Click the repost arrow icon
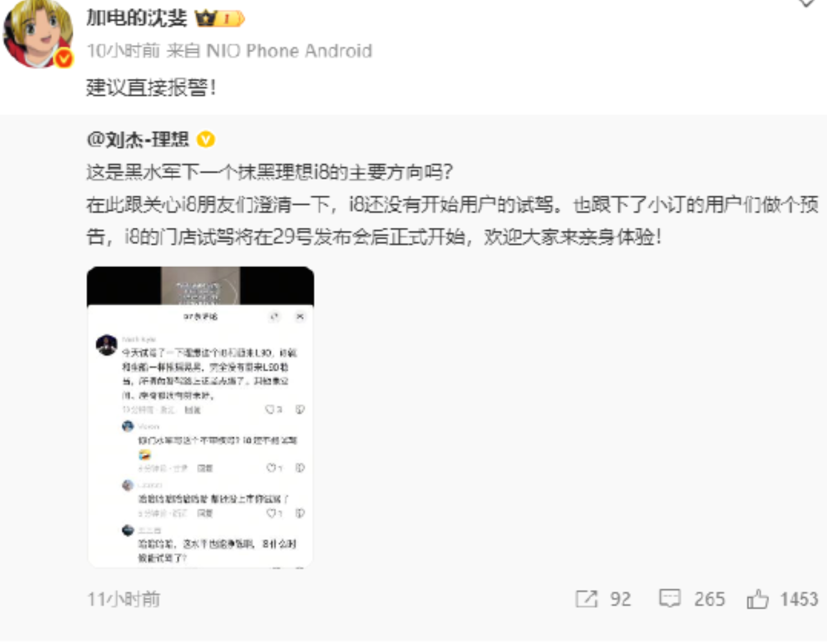Image resolution: width=827 pixels, height=644 pixels. pyautogui.click(x=586, y=599)
